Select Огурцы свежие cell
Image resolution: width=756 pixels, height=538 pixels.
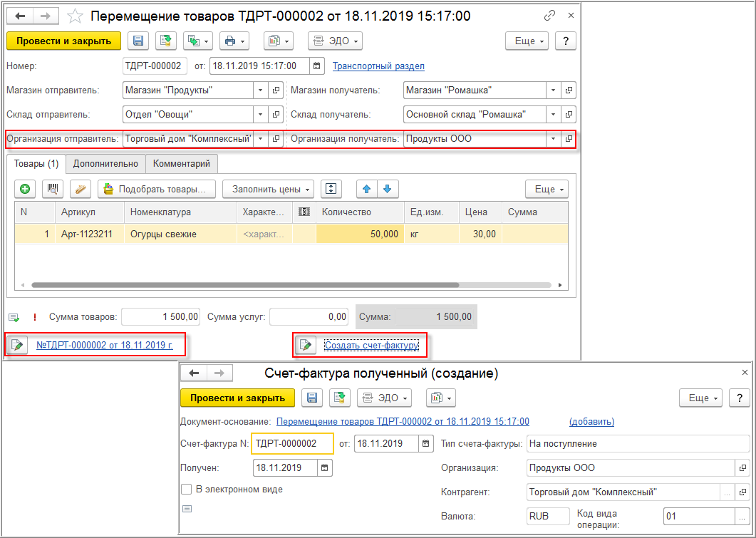pyautogui.click(x=181, y=234)
